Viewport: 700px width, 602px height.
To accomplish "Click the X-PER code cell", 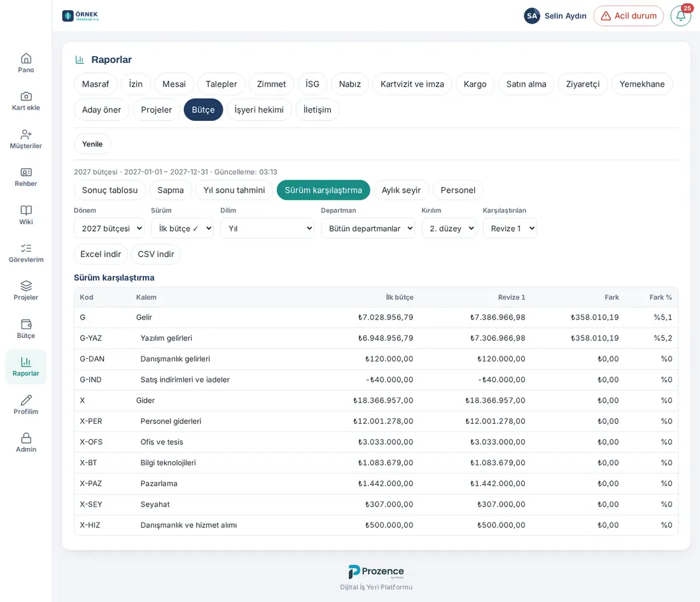I will (x=91, y=421).
